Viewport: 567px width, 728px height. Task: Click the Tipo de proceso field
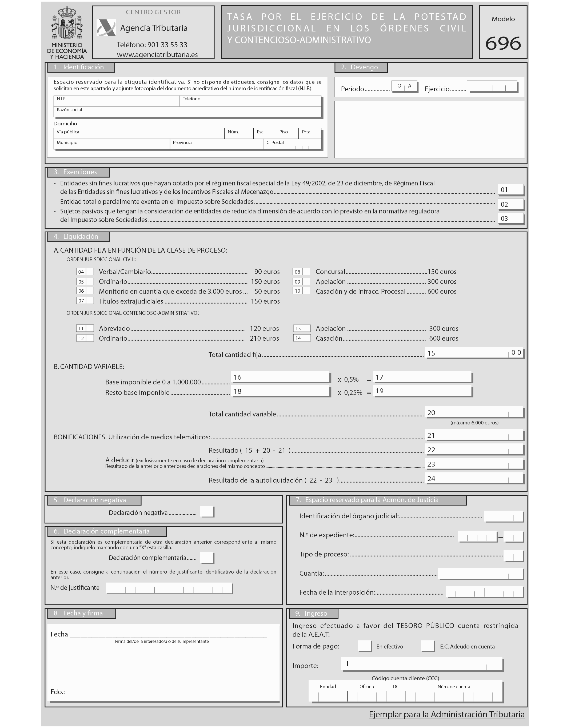click(x=513, y=556)
